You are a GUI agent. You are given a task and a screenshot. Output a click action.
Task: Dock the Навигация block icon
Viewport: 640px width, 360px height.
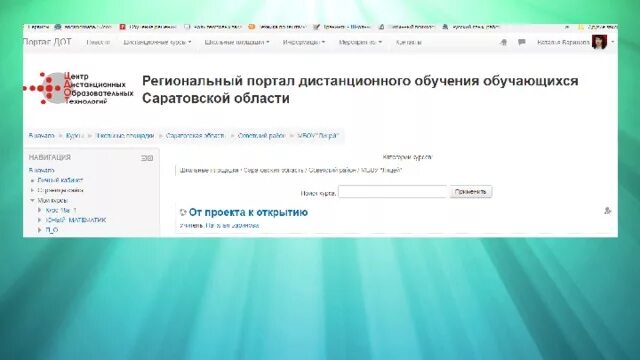[x=150, y=158]
